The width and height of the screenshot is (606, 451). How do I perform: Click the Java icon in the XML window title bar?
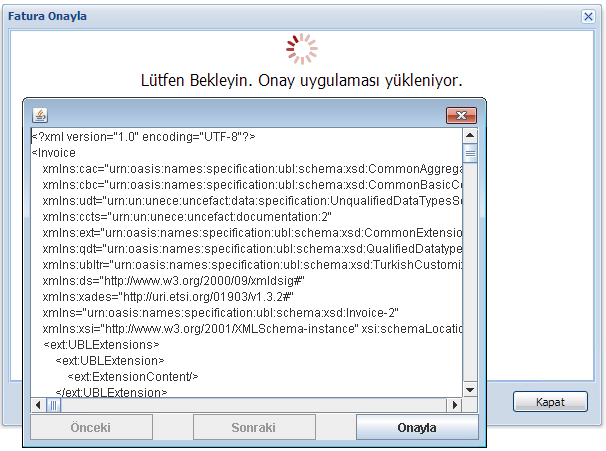point(40,114)
